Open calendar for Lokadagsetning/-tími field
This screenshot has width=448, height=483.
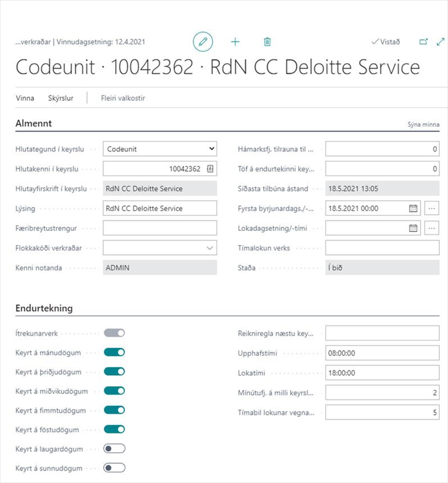(413, 228)
